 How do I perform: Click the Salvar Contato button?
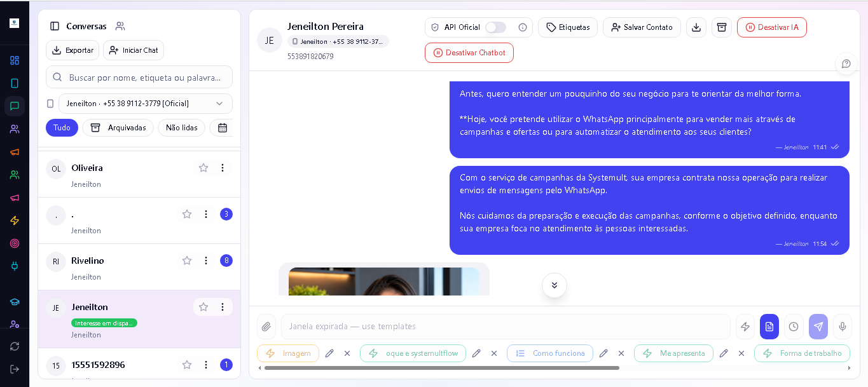pos(642,27)
